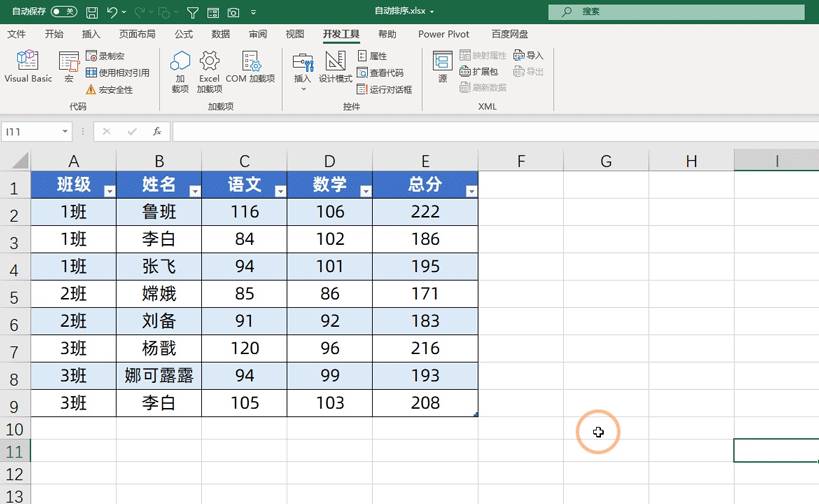Select cell containing 张飞
819x504 pixels.
(159, 266)
